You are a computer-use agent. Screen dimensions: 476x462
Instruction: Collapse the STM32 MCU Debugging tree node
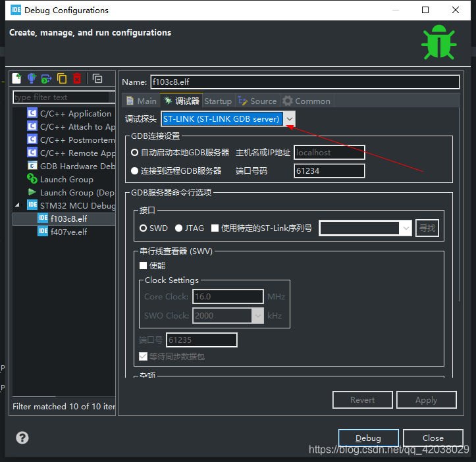17,205
